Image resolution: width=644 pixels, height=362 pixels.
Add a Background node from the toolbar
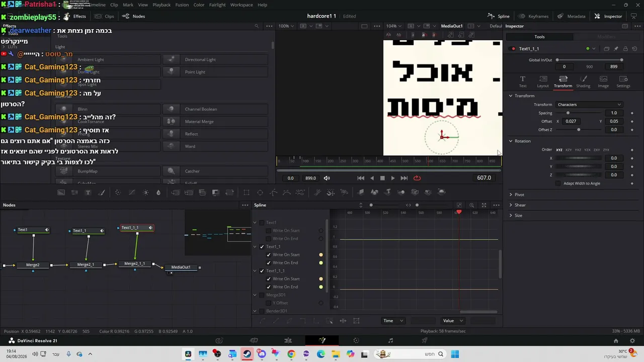(61, 193)
